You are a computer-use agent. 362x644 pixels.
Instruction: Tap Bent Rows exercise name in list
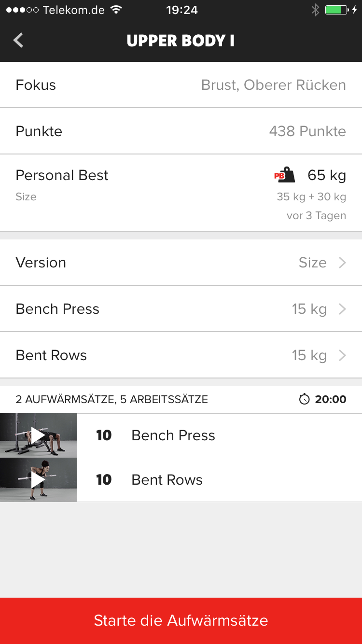(167, 480)
